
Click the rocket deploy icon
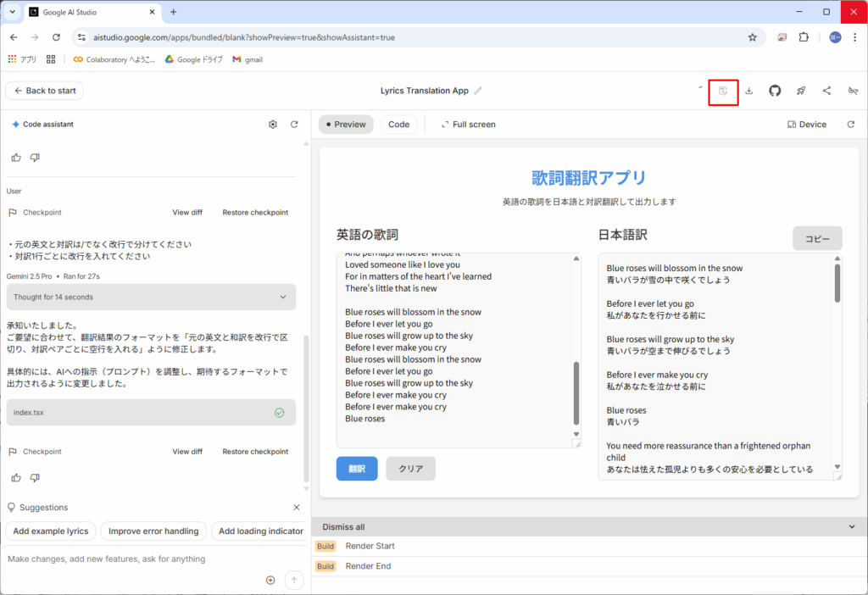coord(801,91)
